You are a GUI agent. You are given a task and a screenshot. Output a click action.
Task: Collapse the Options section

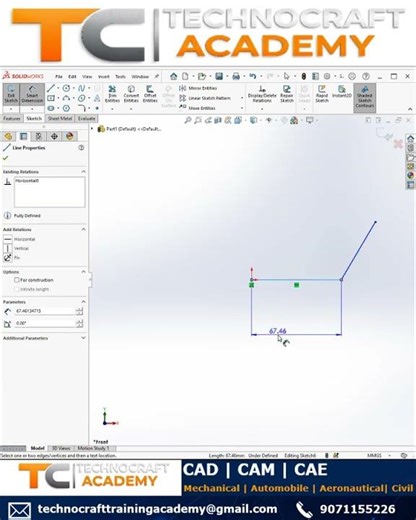83,272
